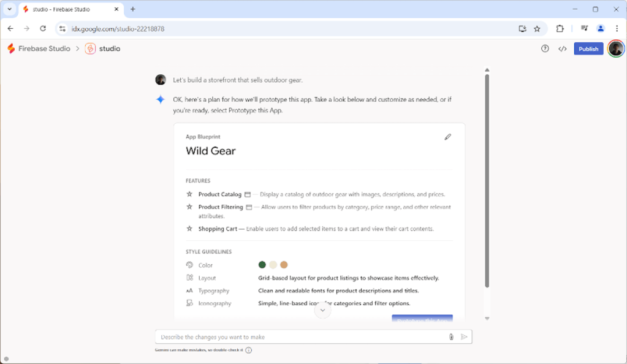Screen dimensions: 627x364
Task: Toggle the star next to Product Filtering
Action: (189, 207)
